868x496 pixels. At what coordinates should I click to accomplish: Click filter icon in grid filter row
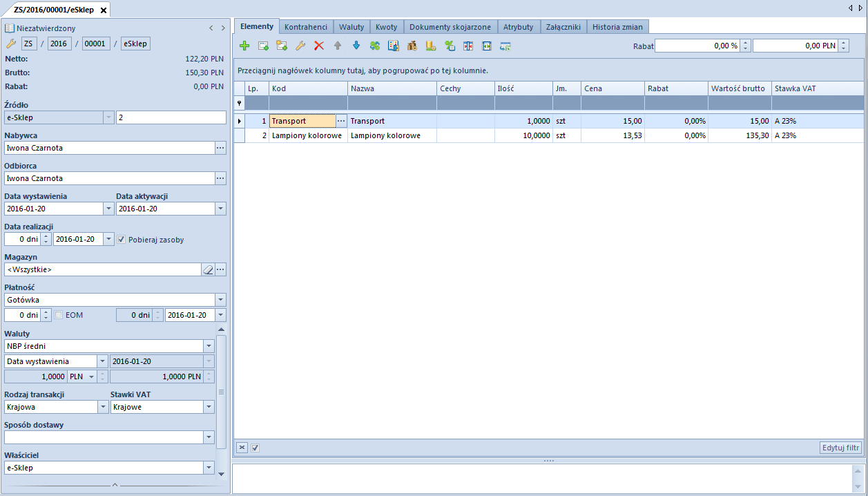pyautogui.click(x=240, y=103)
